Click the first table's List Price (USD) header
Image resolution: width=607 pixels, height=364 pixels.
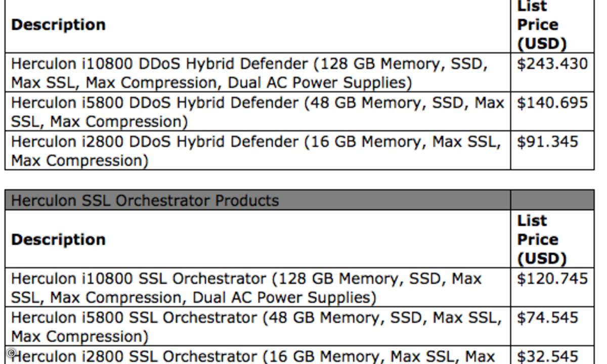(541, 25)
